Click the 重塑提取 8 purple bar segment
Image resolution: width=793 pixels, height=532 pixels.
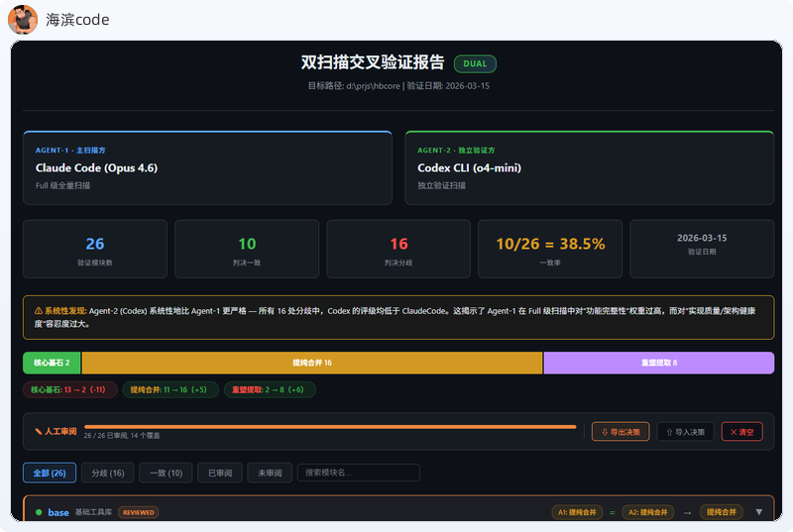click(x=659, y=363)
